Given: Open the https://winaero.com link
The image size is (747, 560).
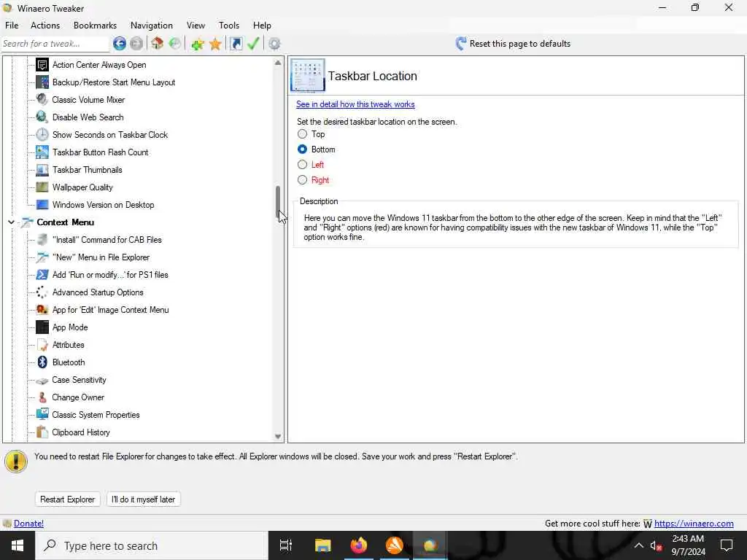Looking at the screenshot, I should coord(694,524).
